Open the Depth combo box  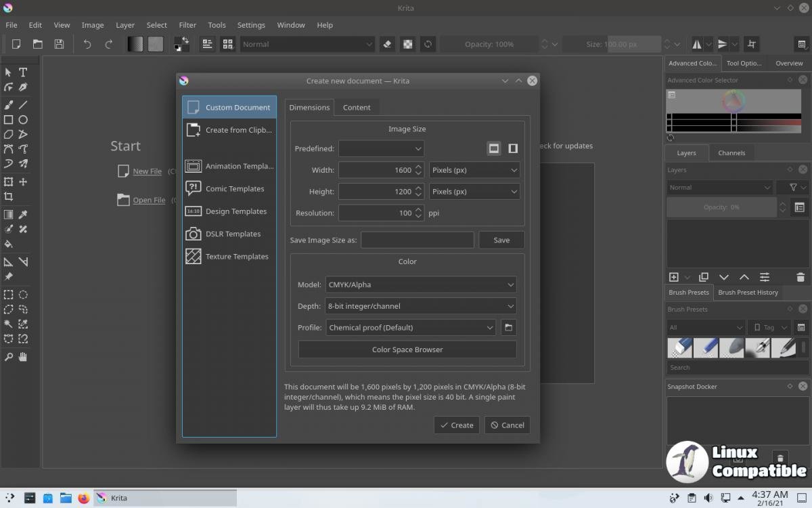tap(420, 306)
